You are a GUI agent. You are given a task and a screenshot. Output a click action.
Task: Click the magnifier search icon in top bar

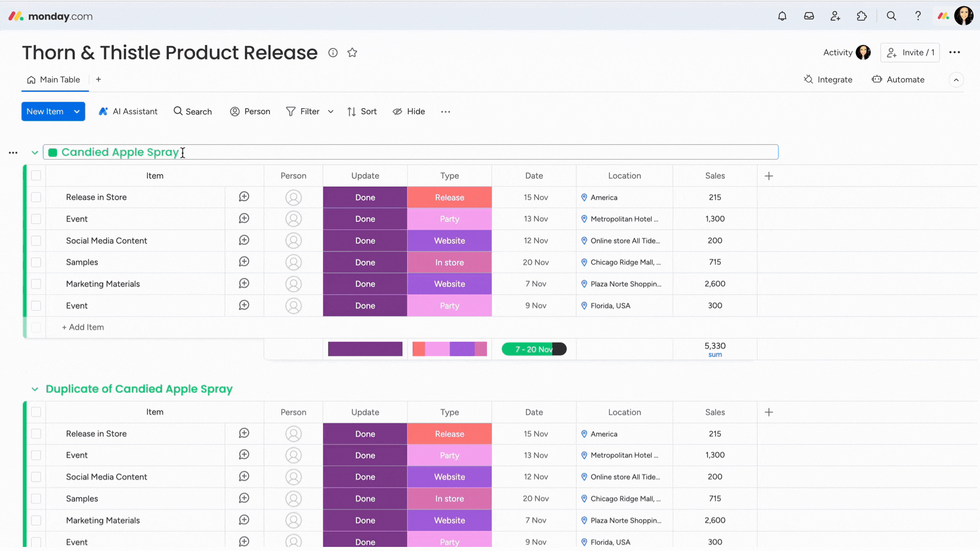pos(892,16)
